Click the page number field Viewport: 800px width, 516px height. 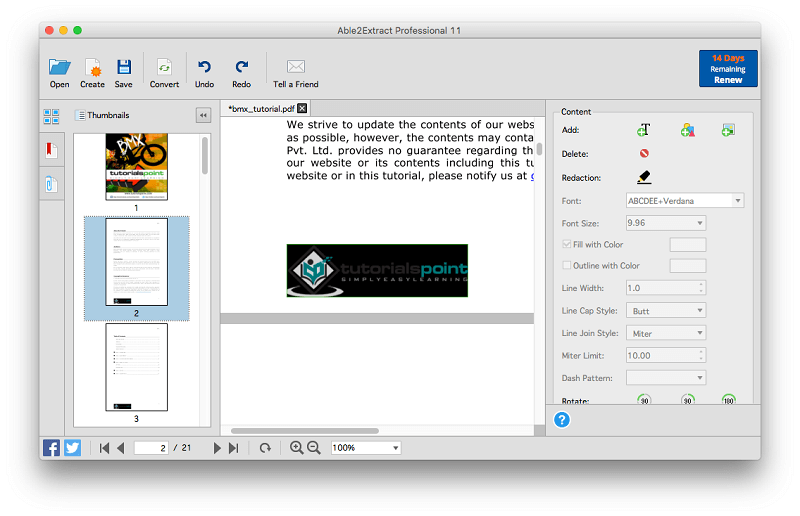[x=151, y=448]
